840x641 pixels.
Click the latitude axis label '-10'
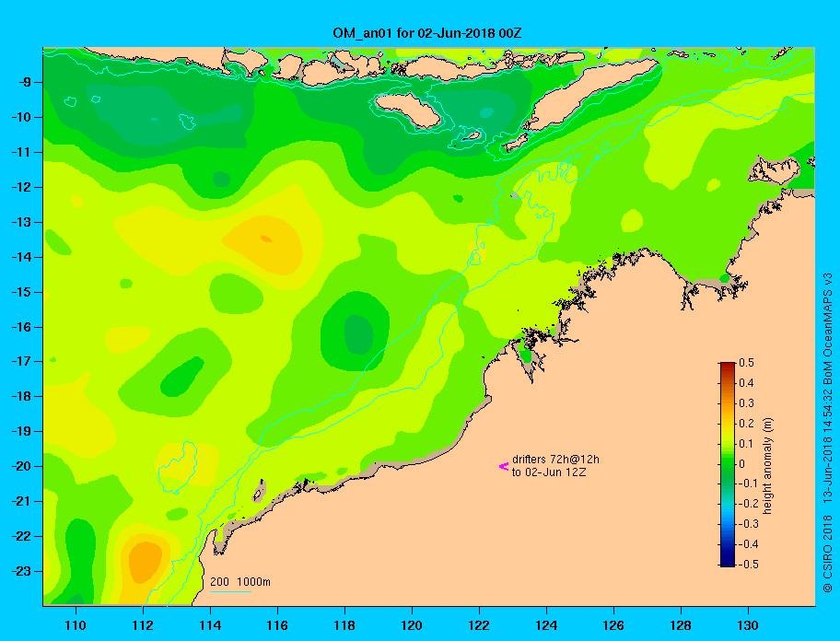(20, 117)
